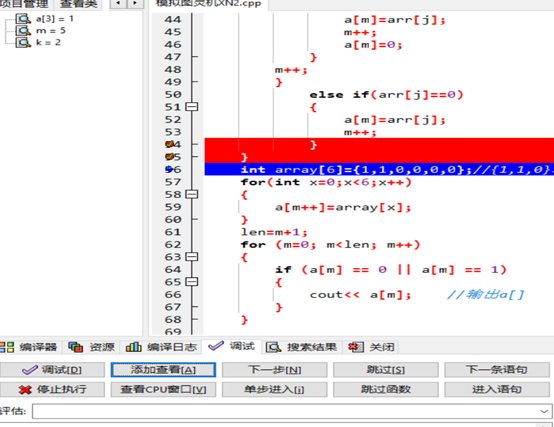Click the comment //输出a[] on line 66
554x427 pixels.
[x=485, y=295]
